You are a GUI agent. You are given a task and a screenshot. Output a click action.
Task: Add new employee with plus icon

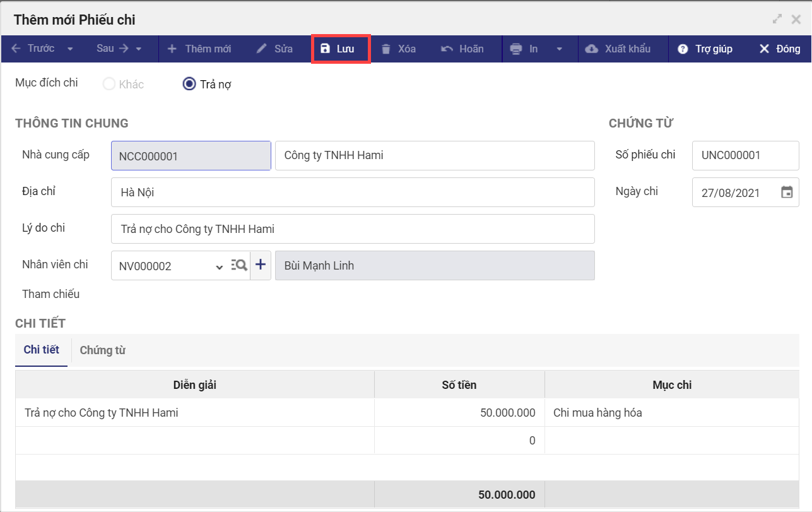tap(260, 266)
